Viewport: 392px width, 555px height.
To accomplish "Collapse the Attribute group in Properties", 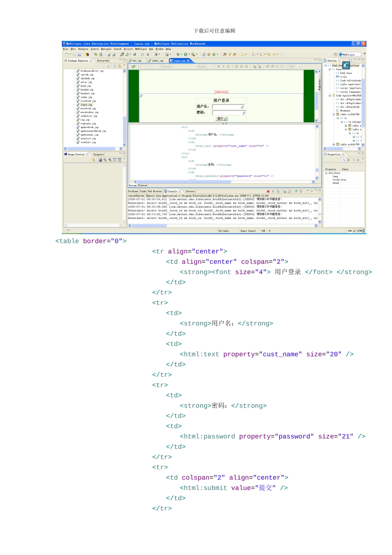I will tap(326, 173).
